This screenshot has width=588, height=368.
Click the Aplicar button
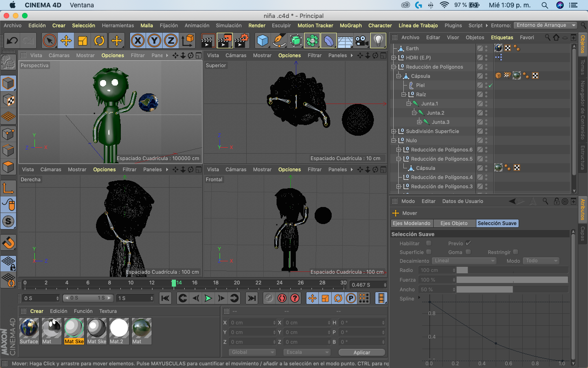coord(362,352)
